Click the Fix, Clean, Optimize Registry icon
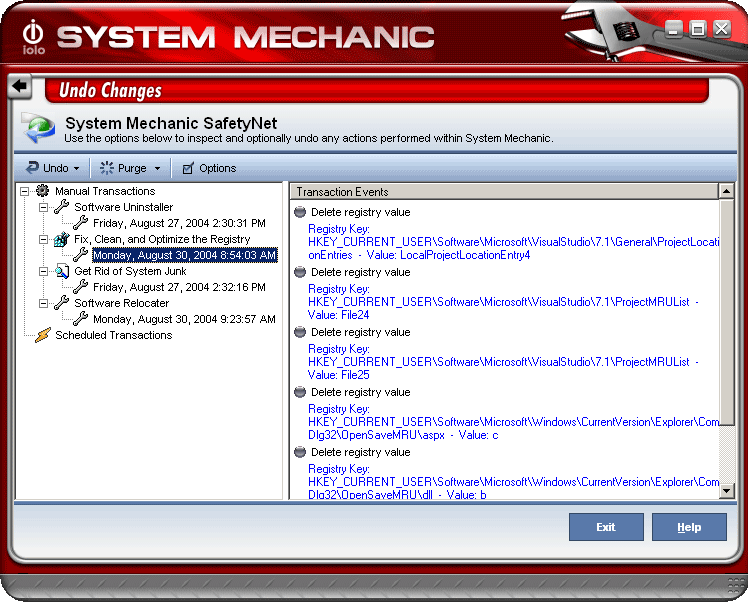Viewport: 748px width, 603px height. [x=62, y=239]
